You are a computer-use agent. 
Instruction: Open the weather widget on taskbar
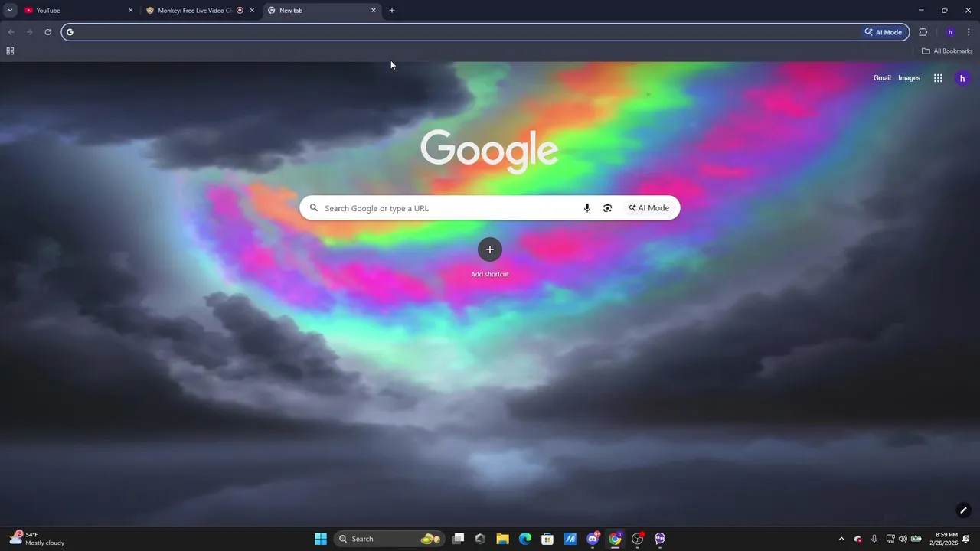[37, 539]
